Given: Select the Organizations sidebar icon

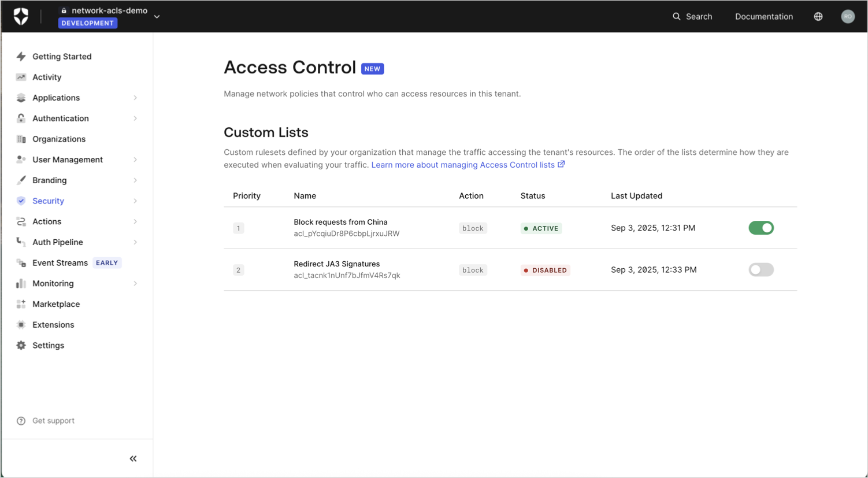Looking at the screenshot, I should coord(21,139).
